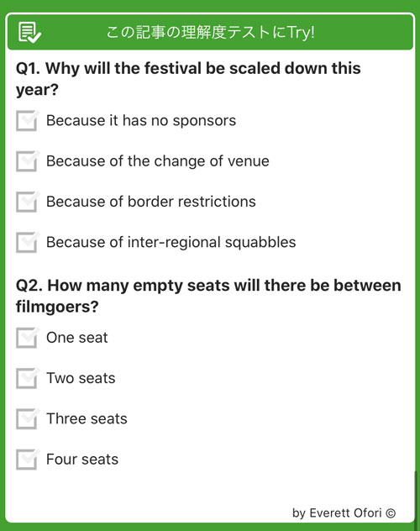Click the 'Two seats' answer label

point(81,378)
